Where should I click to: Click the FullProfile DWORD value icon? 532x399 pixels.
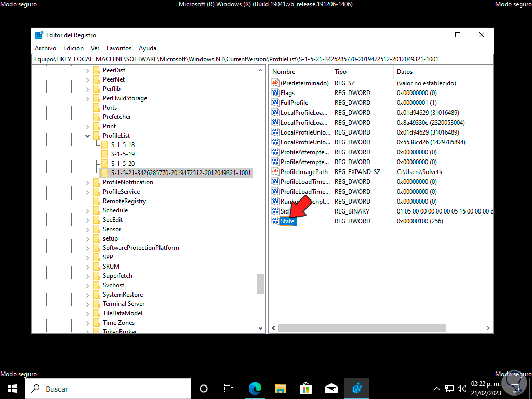pos(275,102)
